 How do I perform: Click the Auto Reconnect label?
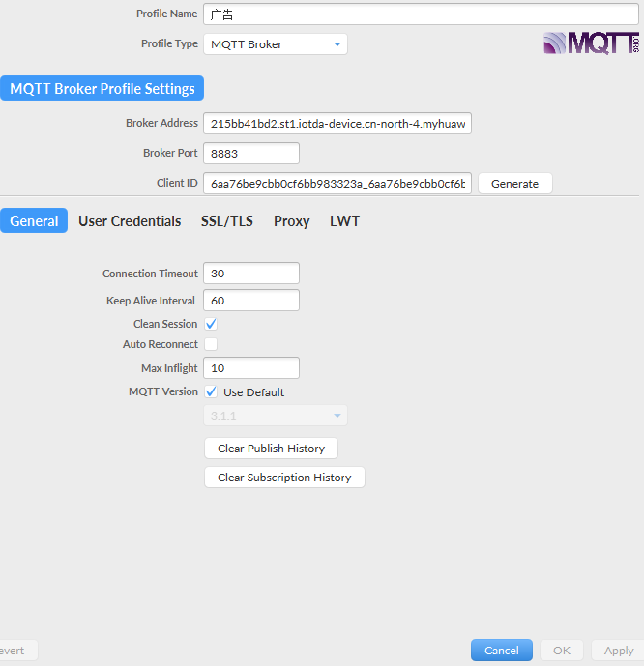(x=161, y=344)
